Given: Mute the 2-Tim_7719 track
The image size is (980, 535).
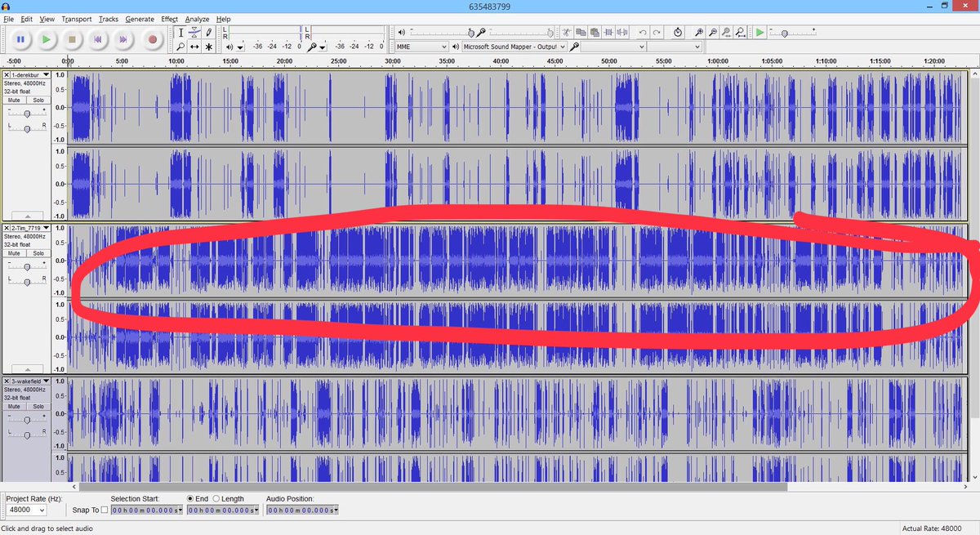Looking at the screenshot, I should point(15,253).
